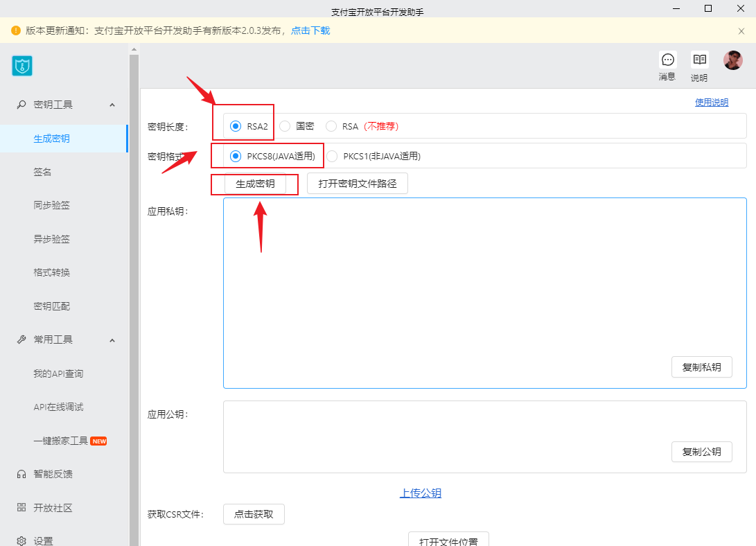756x546 pixels.
Task: Dismiss the version update notification banner
Action: 741,30
